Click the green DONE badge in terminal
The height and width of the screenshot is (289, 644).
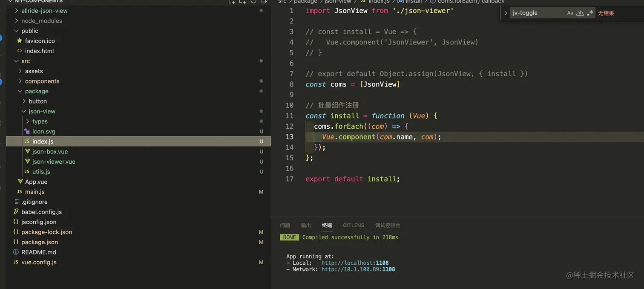[x=290, y=237]
